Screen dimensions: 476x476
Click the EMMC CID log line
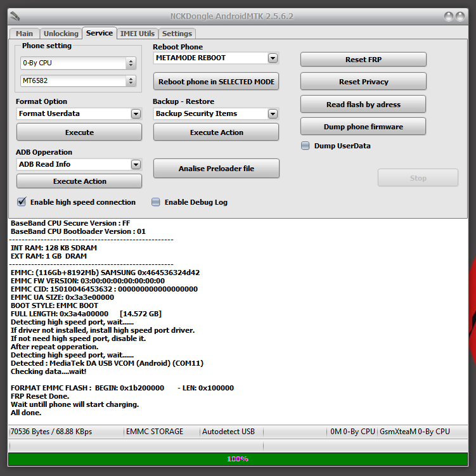click(x=104, y=289)
